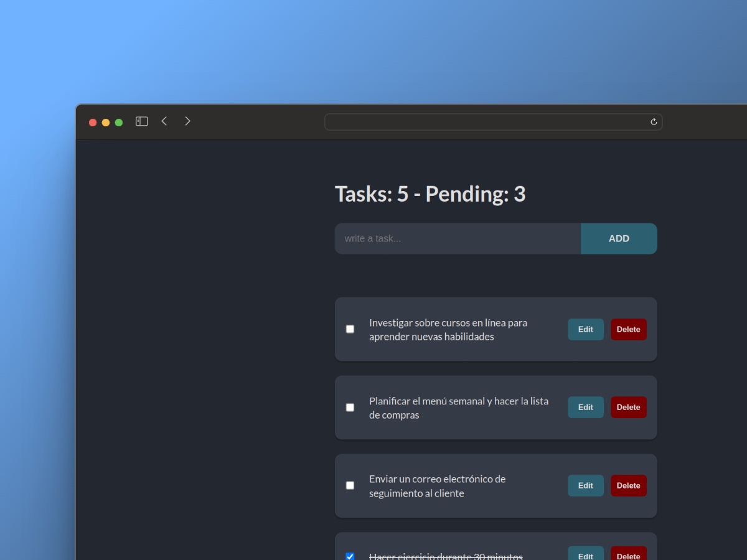The image size is (747, 560).
Task: Reload the page using refresh icon
Action: [654, 122]
